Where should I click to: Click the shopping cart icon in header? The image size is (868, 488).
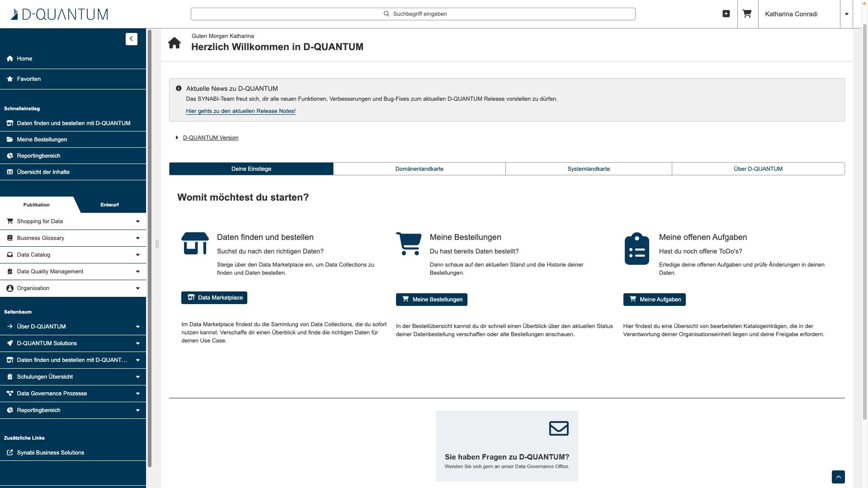coord(747,14)
